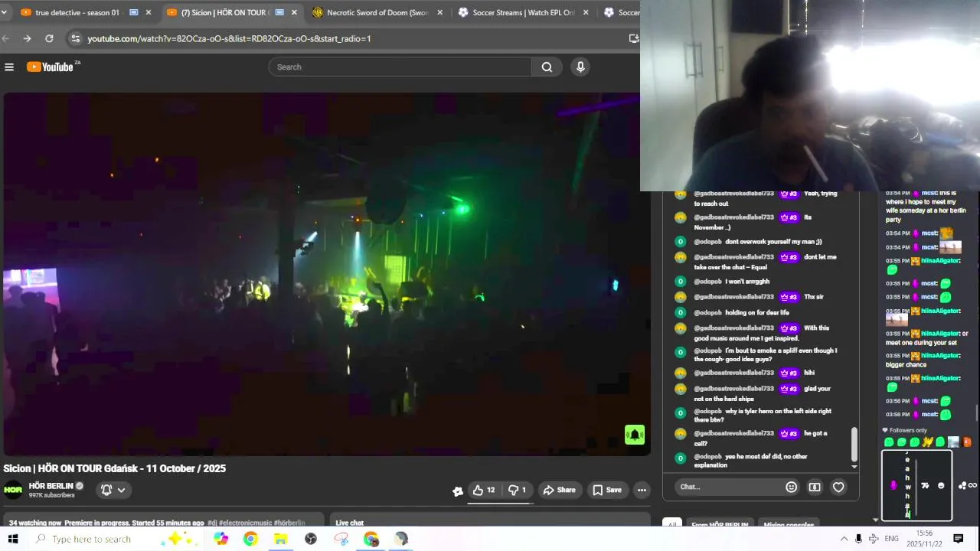The height and width of the screenshot is (551, 980).
Task: Start voice search with the microphone icon
Action: [x=580, y=67]
